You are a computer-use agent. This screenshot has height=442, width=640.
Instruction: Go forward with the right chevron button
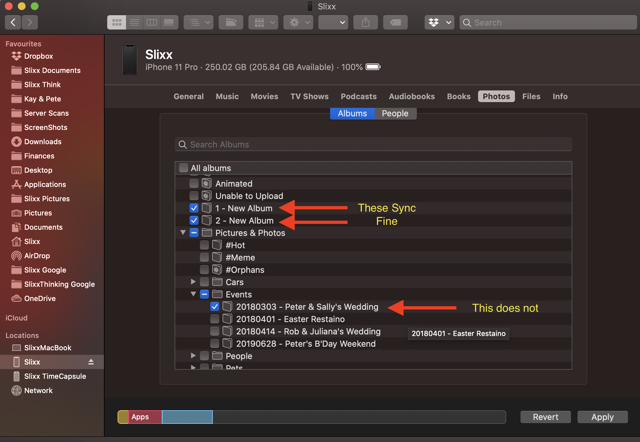pyautogui.click(x=30, y=22)
